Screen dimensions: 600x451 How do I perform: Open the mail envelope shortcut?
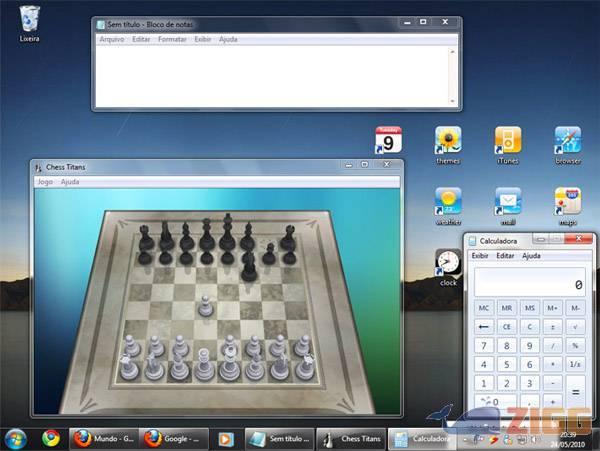pos(507,201)
